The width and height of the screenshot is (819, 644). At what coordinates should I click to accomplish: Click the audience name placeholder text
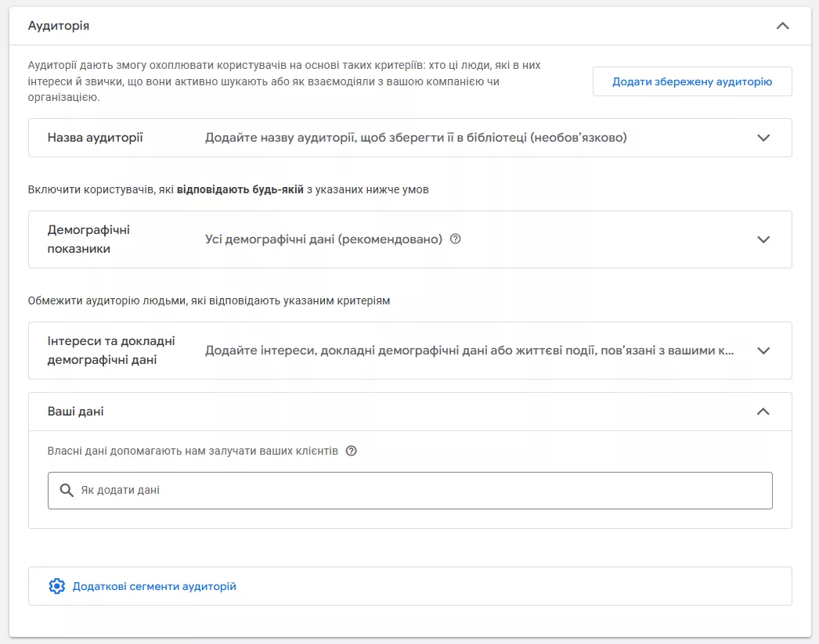tap(416, 138)
